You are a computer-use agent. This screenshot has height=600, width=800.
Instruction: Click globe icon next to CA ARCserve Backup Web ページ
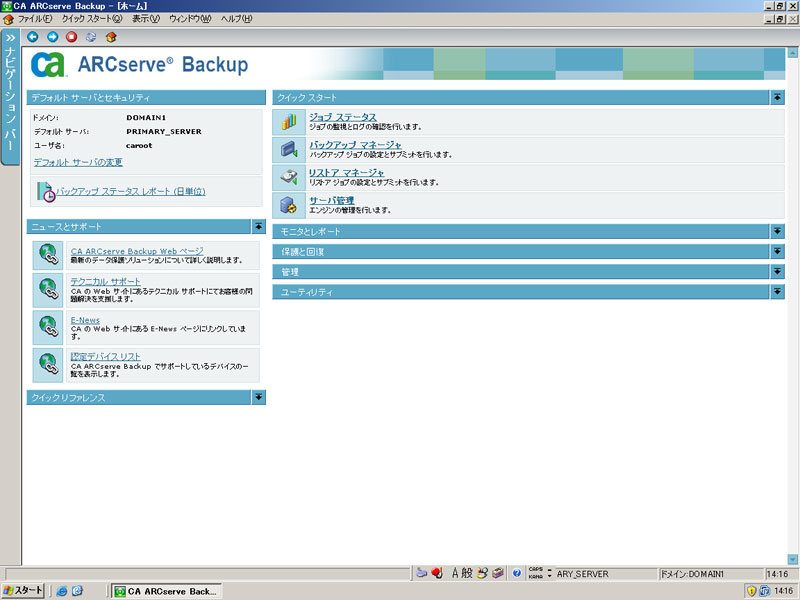(x=48, y=255)
